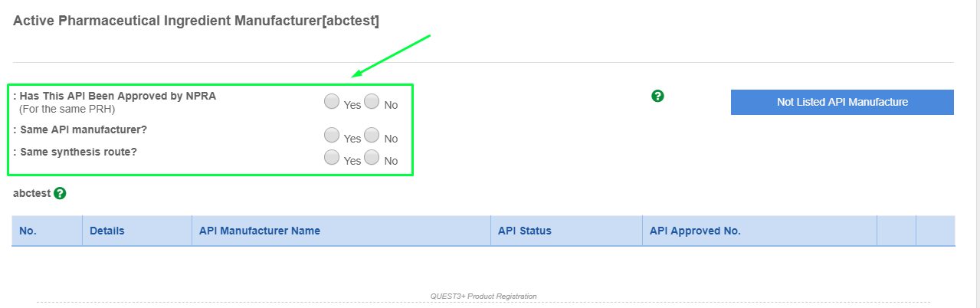Click the green help icon beside the blue button

657,96
